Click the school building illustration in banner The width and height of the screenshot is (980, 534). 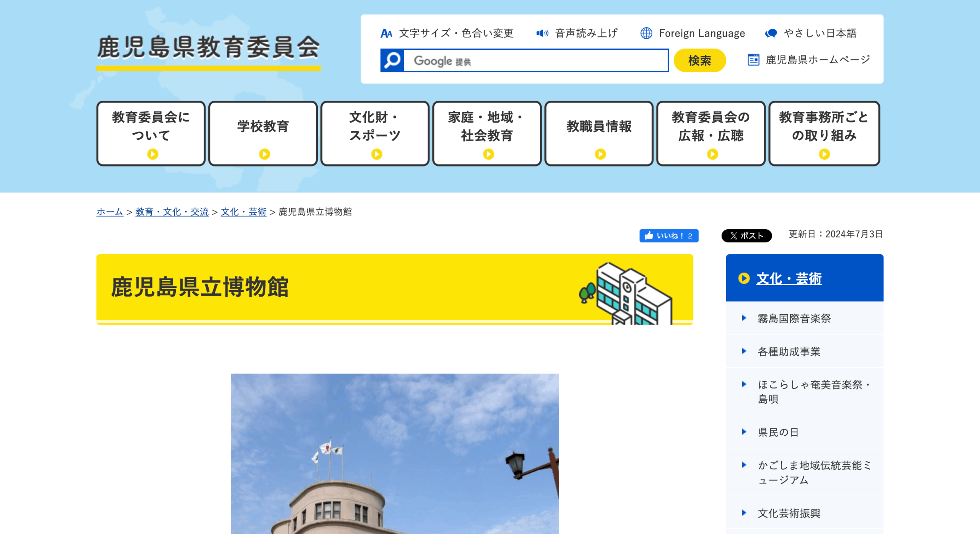coord(626,293)
